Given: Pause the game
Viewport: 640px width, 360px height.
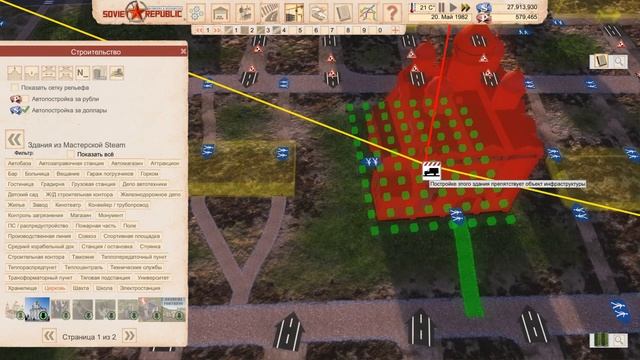Looking at the screenshot, I should pyautogui.click(x=442, y=7).
